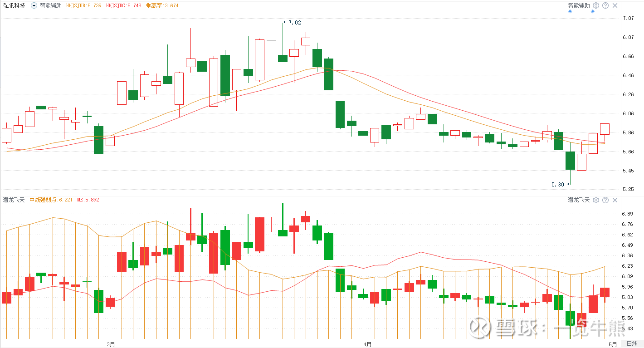
Task: Click the 乖离率 indicator value
Action: pos(162,6)
